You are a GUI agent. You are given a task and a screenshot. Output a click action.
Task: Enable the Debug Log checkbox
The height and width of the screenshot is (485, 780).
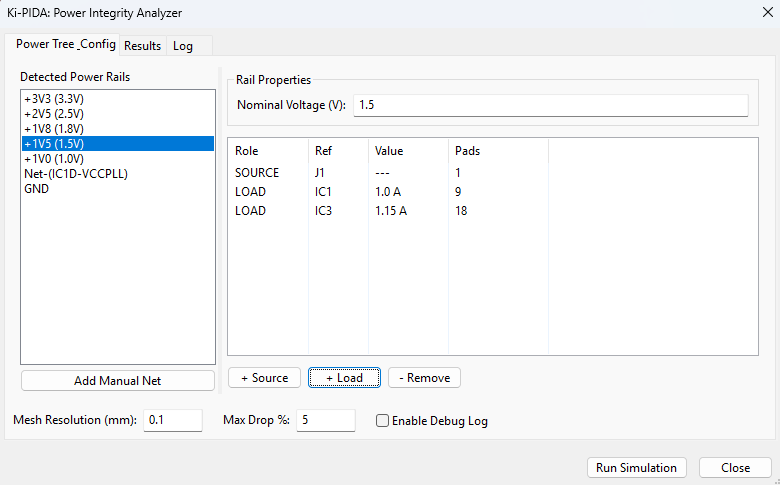click(382, 421)
